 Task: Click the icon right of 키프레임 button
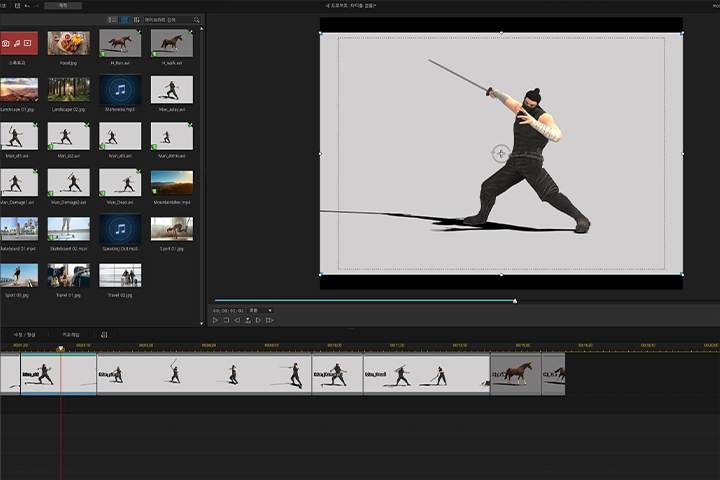coord(104,335)
